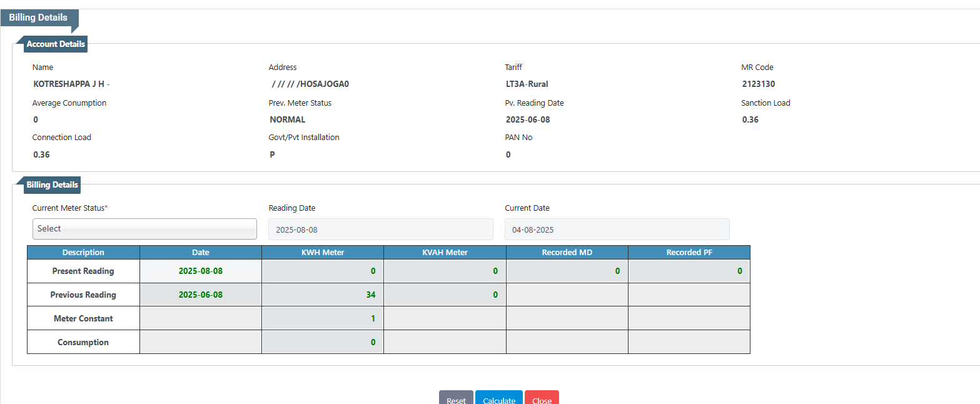Viewport: 980px width, 404px height.
Task: Click the Current Date field
Action: tap(617, 230)
